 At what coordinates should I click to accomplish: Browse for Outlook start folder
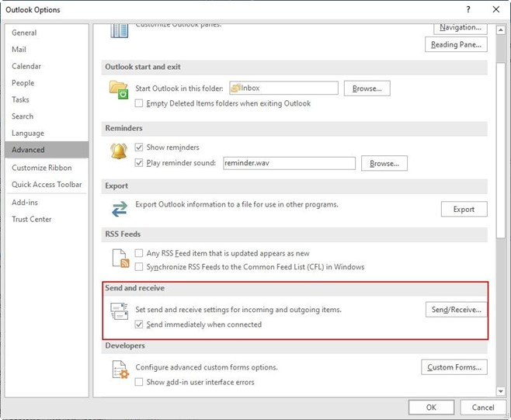[367, 89]
